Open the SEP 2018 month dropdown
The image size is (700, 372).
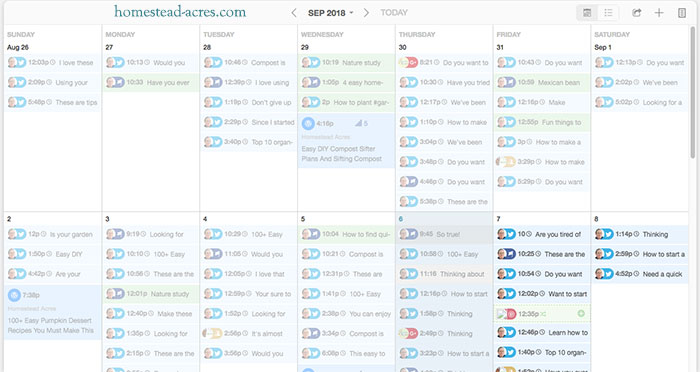pos(330,13)
